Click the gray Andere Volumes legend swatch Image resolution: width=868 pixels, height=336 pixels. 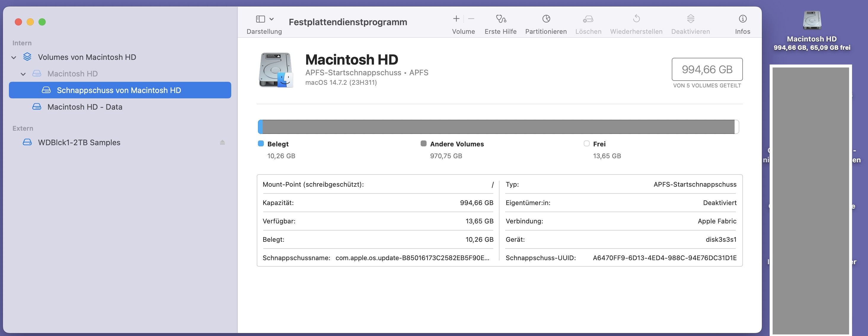click(x=424, y=144)
